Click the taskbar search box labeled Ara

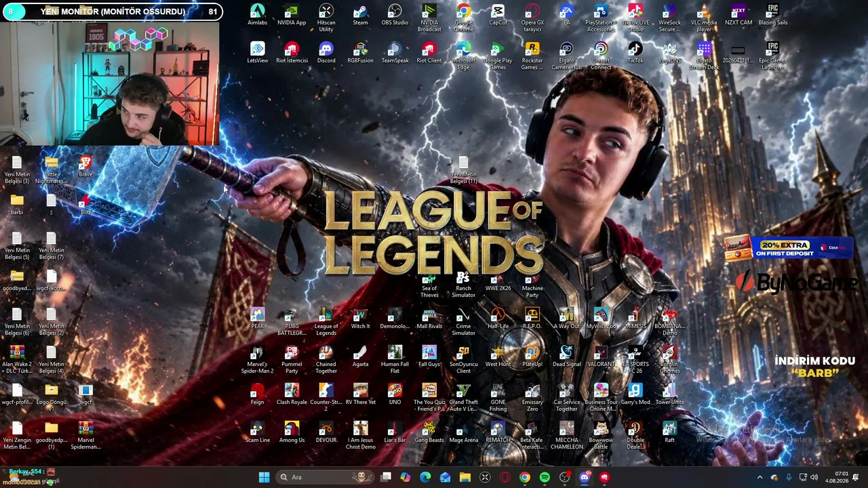pyautogui.click(x=324, y=477)
